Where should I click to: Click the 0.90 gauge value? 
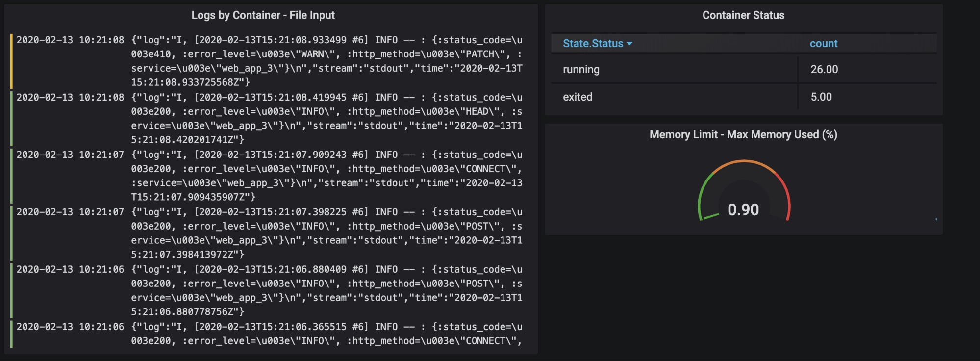(x=743, y=210)
